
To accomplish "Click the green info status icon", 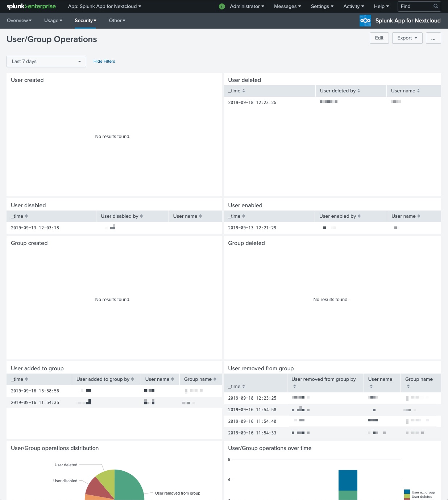I will pos(222,7).
